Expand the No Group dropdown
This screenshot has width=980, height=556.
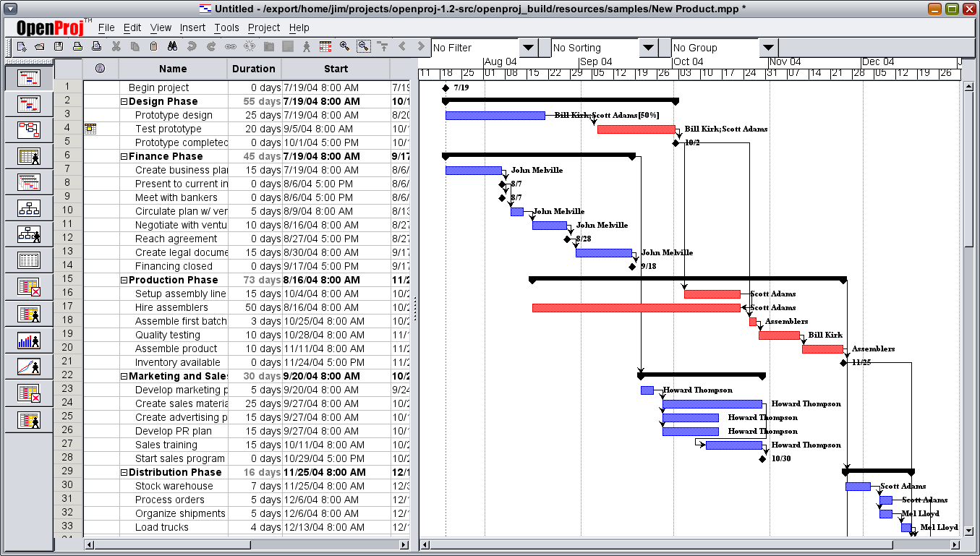769,48
